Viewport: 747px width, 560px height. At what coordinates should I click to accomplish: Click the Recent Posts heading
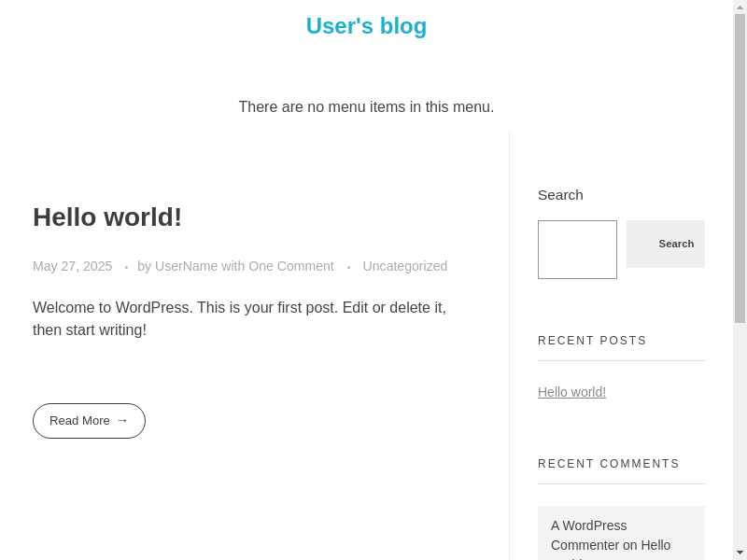click(592, 341)
